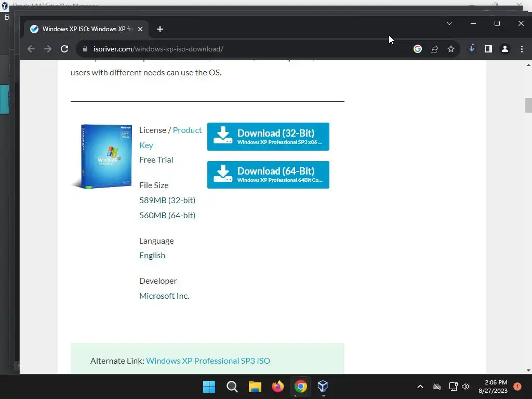The image size is (532, 399).
Task: Open notification badge
Action: (x=517, y=387)
